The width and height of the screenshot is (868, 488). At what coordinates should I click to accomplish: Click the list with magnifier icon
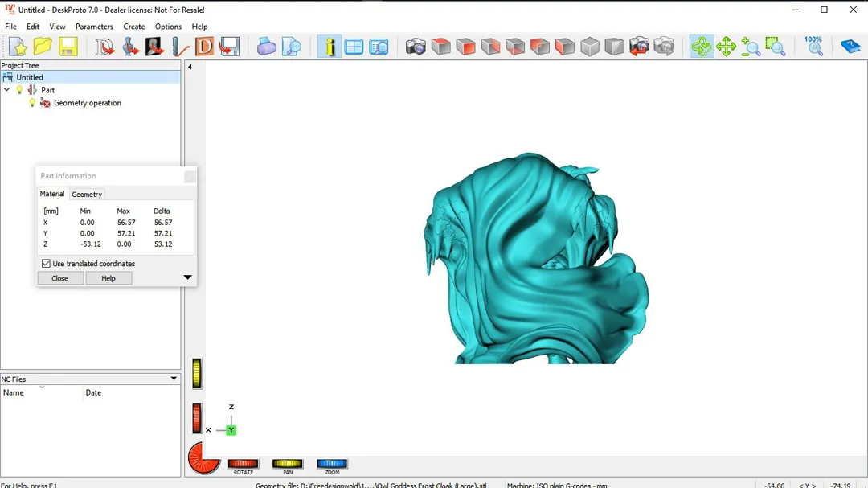coord(379,47)
